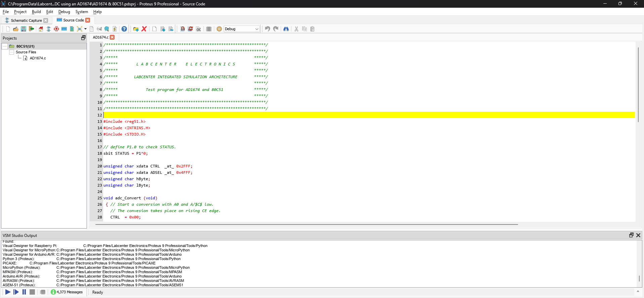The height and width of the screenshot is (298, 644).
Task: Switch to the Schematic Capture tab
Action: 26,20
